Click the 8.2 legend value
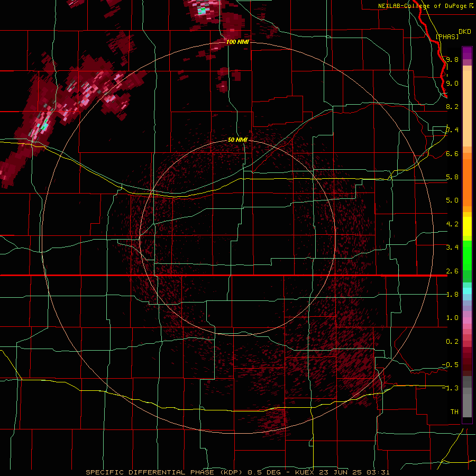Image resolution: width=476 pixels, height=476 pixels. (452, 106)
